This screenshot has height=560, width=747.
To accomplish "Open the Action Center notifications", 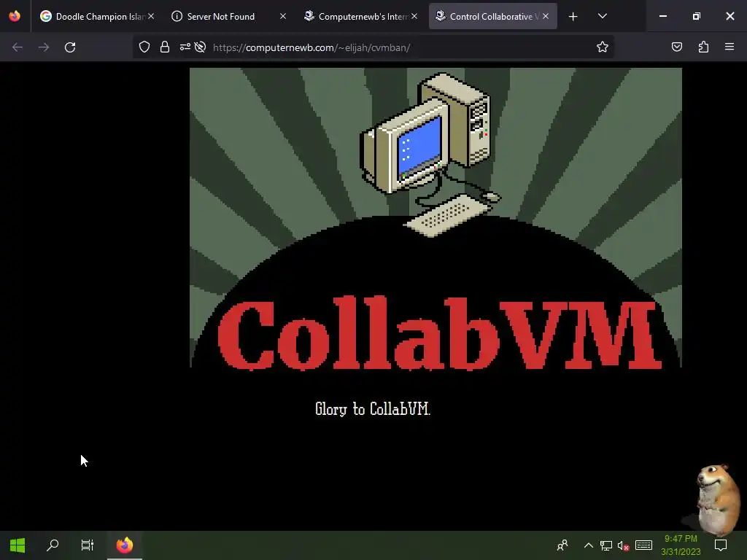I will 721,545.
